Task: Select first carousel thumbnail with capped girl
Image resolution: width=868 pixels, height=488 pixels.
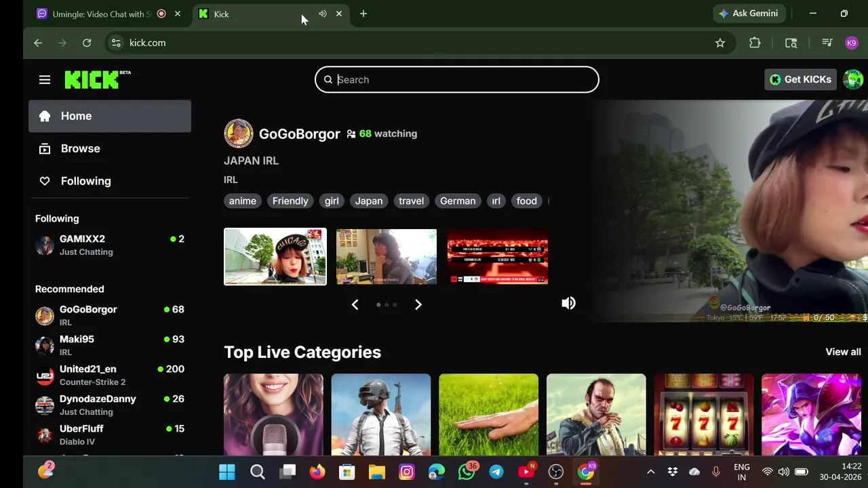Action: pyautogui.click(x=275, y=256)
